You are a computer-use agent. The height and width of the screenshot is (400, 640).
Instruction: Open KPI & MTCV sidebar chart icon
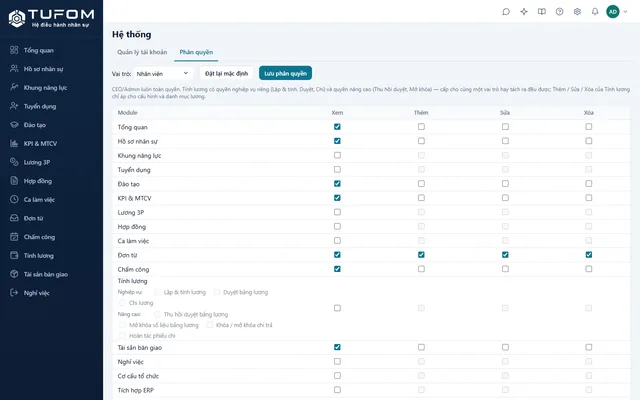(14, 143)
